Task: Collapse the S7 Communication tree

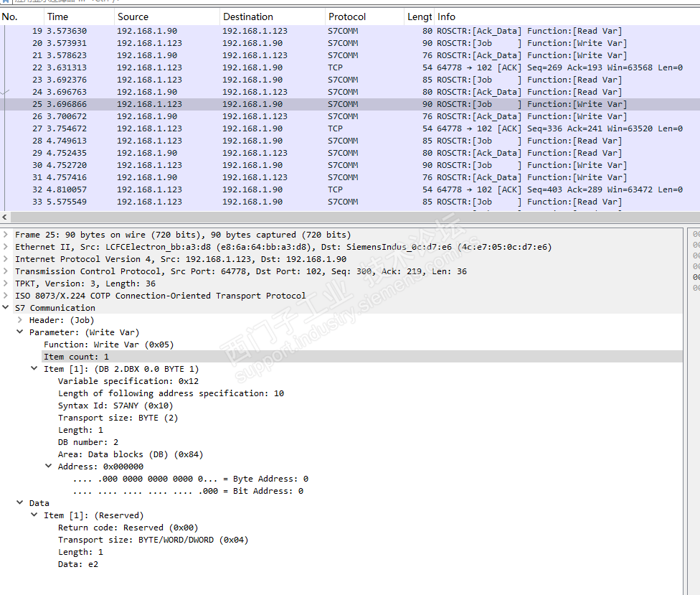Action: click(x=6, y=308)
